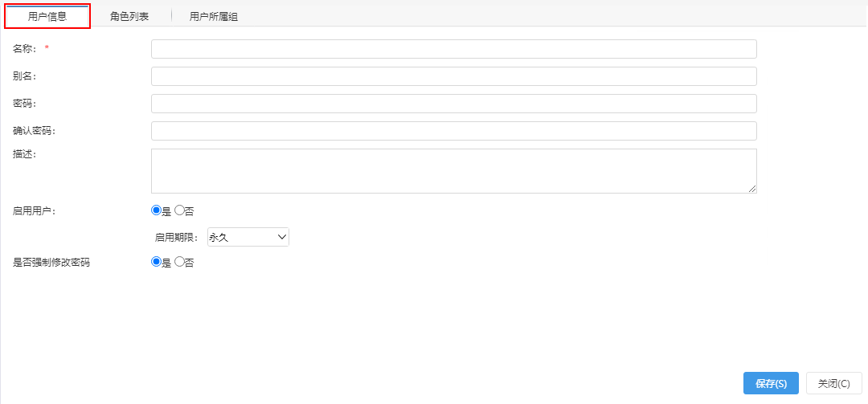Click the dropdown arrow next to 永久
Viewport: 868px width, 404px height.
[x=281, y=237]
